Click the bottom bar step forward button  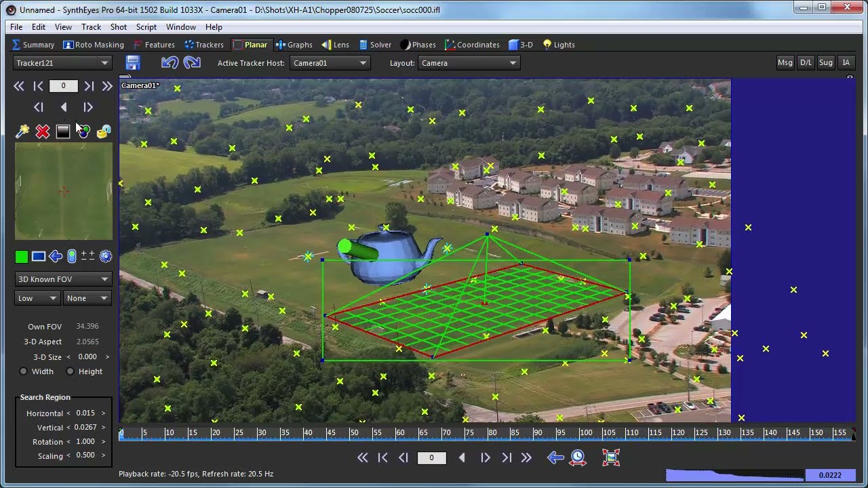pyautogui.click(x=486, y=458)
